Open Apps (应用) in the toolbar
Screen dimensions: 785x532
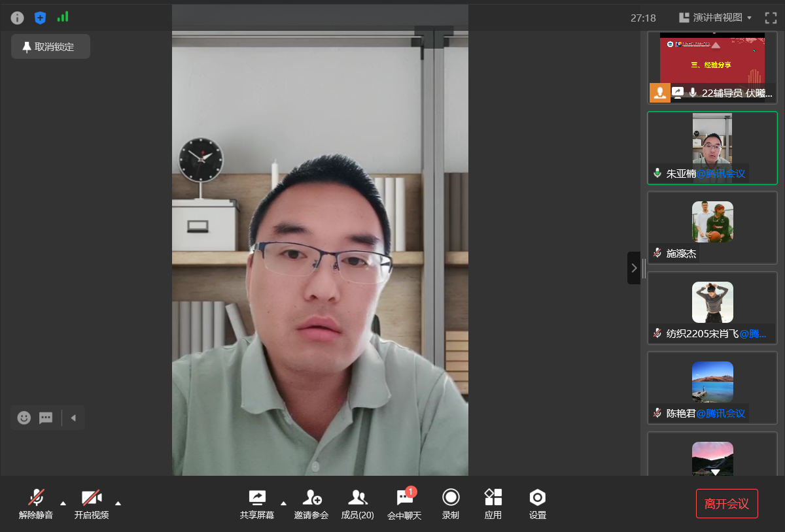tap(493, 503)
